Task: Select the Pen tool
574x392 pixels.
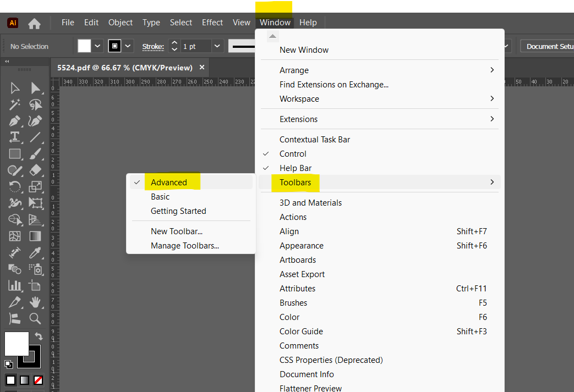Action: pos(15,121)
